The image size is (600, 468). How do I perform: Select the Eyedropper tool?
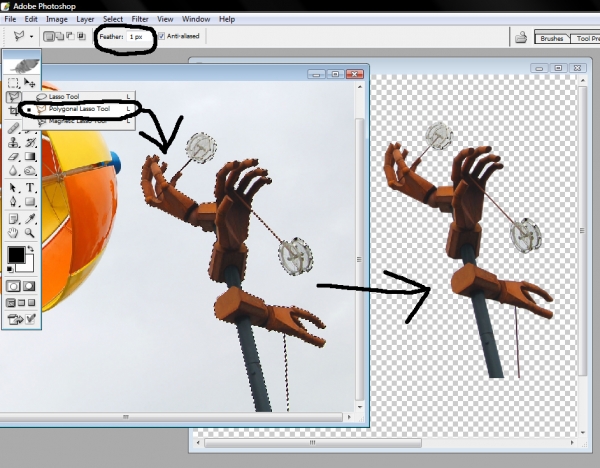coord(30,219)
